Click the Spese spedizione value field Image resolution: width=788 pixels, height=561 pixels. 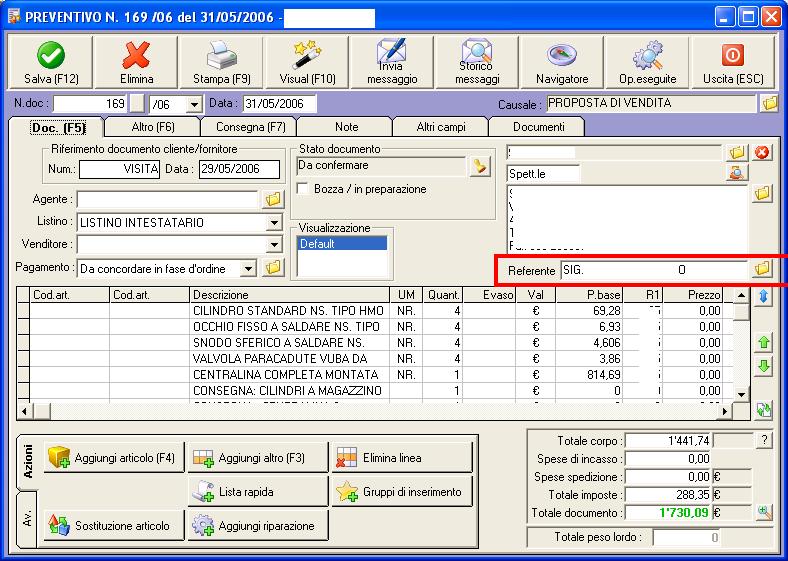668,477
